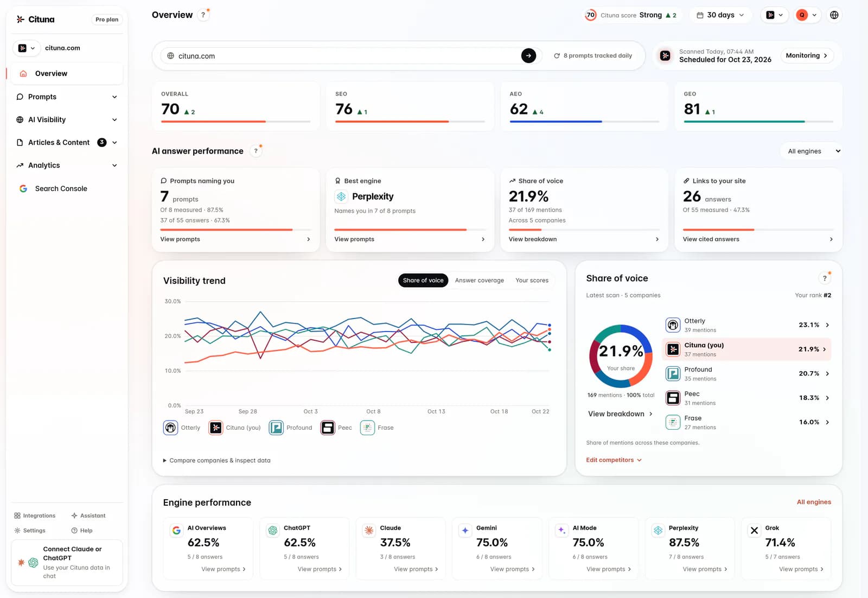Viewport: 868px width, 598px height.
Task: Open Help in the sidebar footer
Action: click(x=82, y=531)
